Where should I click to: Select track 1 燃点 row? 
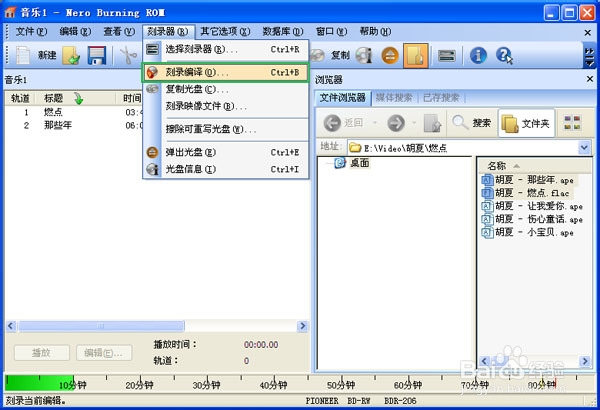(73, 112)
